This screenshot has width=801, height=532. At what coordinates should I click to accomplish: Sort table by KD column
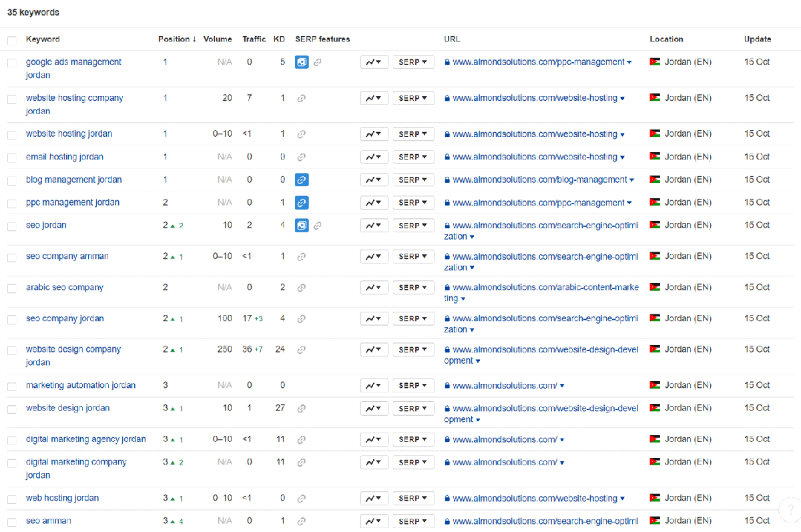[279, 39]
